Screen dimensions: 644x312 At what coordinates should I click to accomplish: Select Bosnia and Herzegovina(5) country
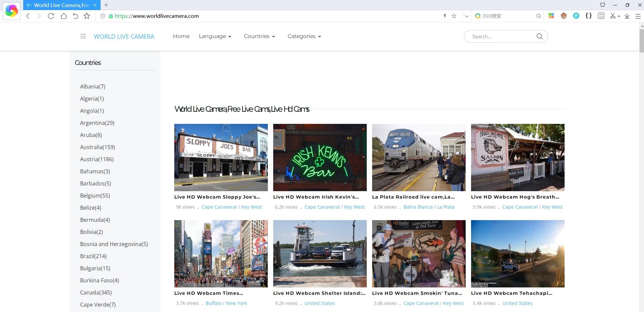pyautogui.click(x=114, y=244)
